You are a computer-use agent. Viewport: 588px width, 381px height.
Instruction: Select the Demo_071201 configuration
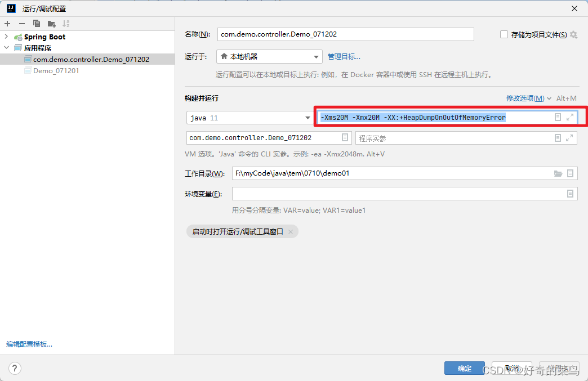click(55, 70)
